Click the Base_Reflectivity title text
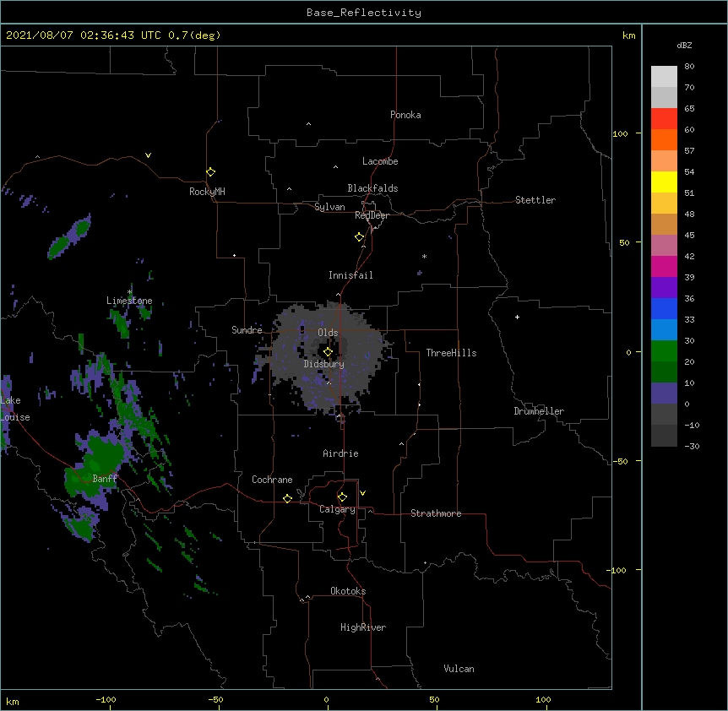728x711 pixels. [364, 13]
